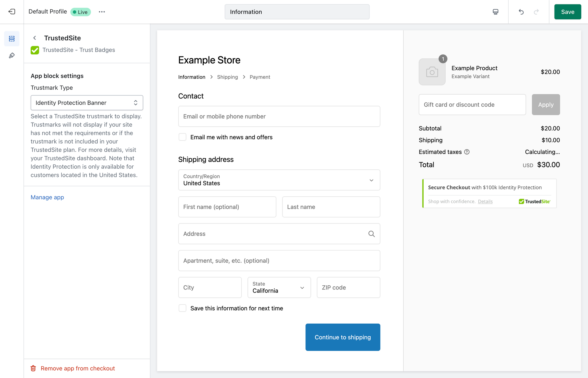The width and height of the screenshot is (588, 378).
Task: Click the Save button
Action: 567,11
